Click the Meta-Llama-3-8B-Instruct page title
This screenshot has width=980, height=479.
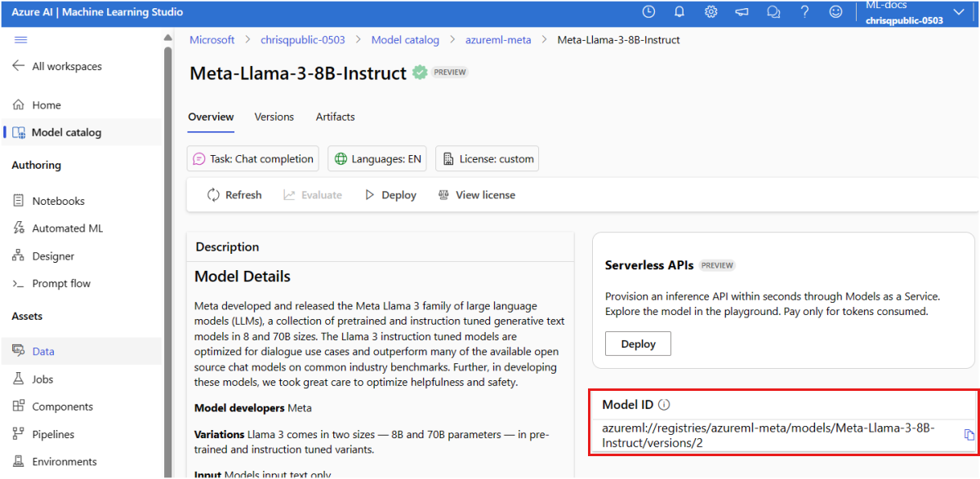[298, 73]
